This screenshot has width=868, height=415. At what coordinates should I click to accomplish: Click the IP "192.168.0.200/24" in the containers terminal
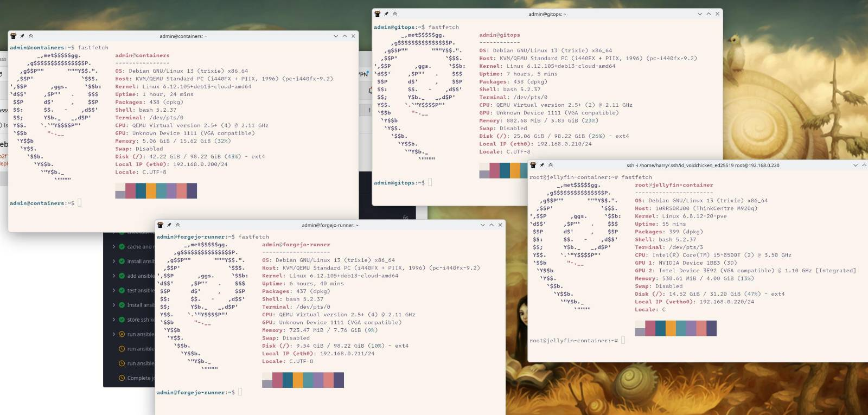pyautogui.click(x=200, y=164)
